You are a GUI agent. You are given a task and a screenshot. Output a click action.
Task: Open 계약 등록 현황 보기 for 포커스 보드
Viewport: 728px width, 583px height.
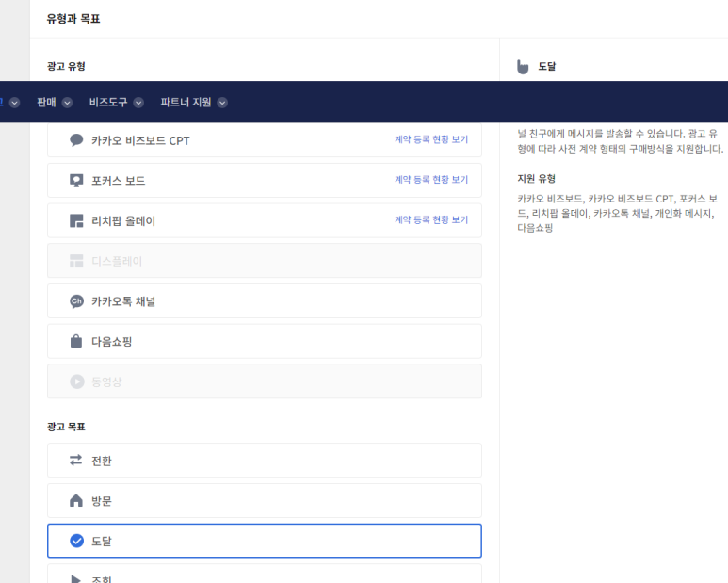(431, 180)
